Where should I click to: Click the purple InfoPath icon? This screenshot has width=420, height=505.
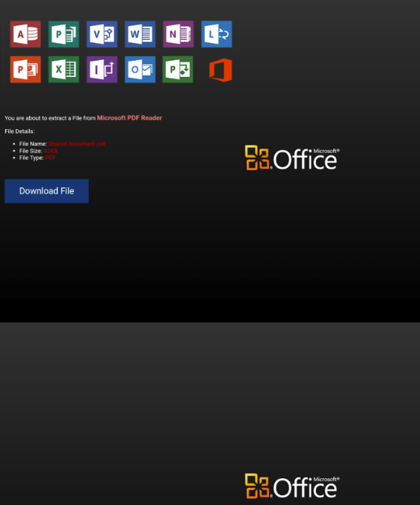tap(102, 69)
